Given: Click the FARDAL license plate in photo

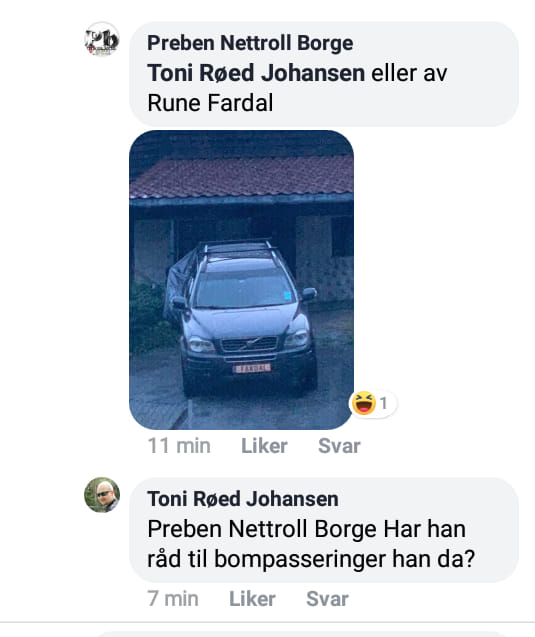Looking at the screenshot, I should click(x=251, y=368).
